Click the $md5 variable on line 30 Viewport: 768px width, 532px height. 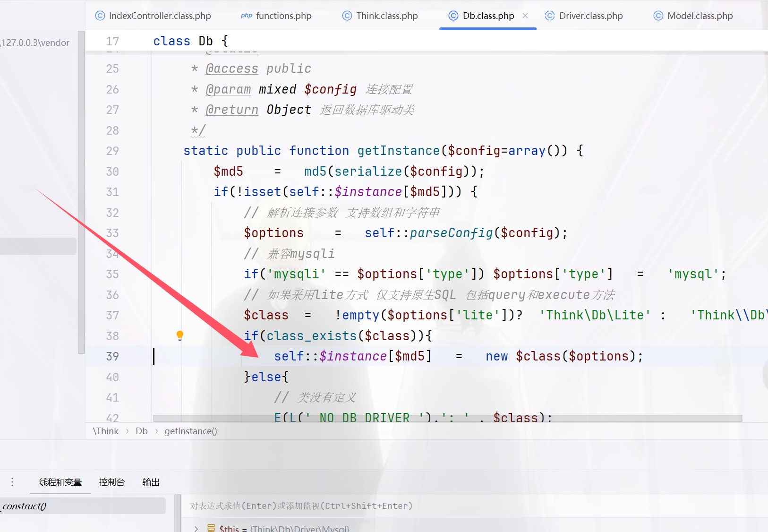[228, 172]
